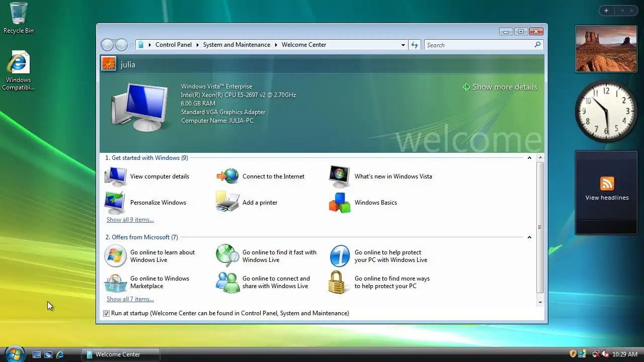644x362 pixels.
Task: Expand the arrow after System and Maintenance breadcrumb
Action: [276, 45]
